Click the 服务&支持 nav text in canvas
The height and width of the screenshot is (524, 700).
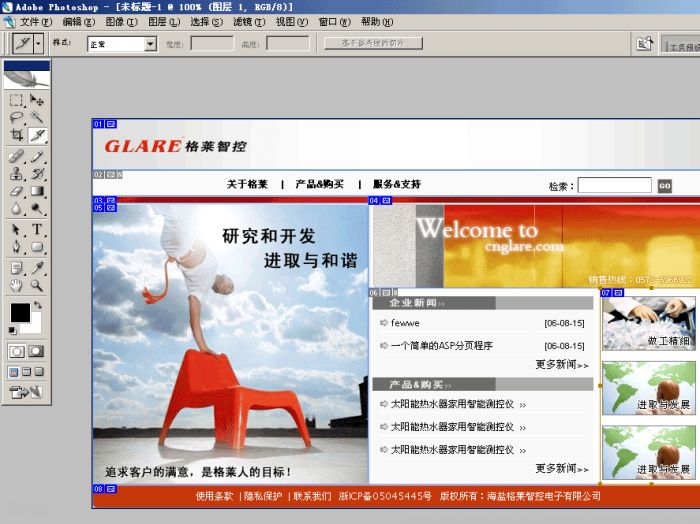click(x=397, y=184)
